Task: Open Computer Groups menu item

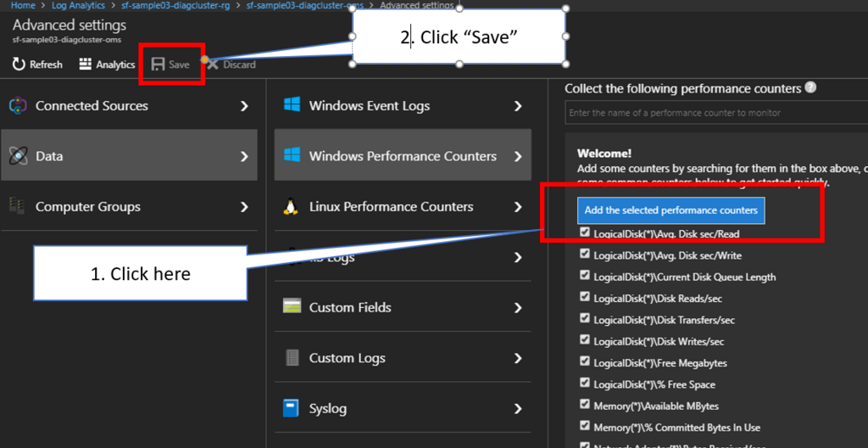Action: [129, 206]
